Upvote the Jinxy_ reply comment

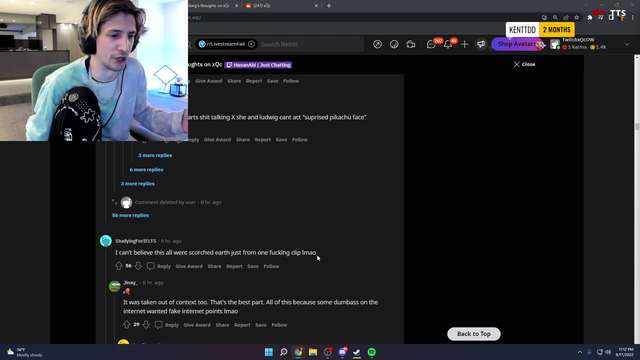(127, 325)
